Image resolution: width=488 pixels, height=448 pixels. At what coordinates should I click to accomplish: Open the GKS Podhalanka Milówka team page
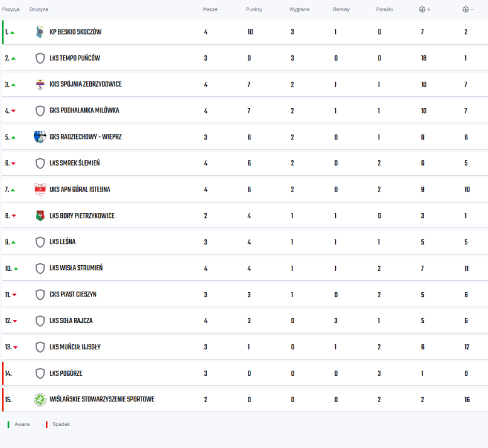pos(84,111)
